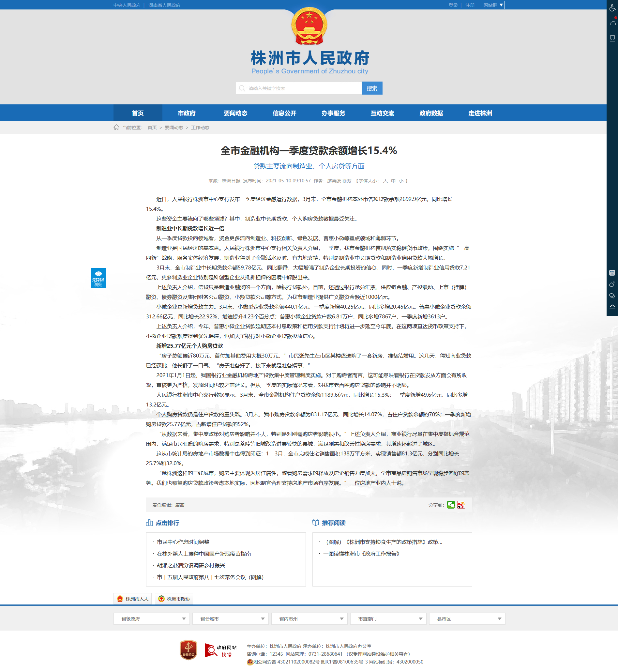The image size is (618, 672).
Task: Set font size to 小
Action: [401, 181]
